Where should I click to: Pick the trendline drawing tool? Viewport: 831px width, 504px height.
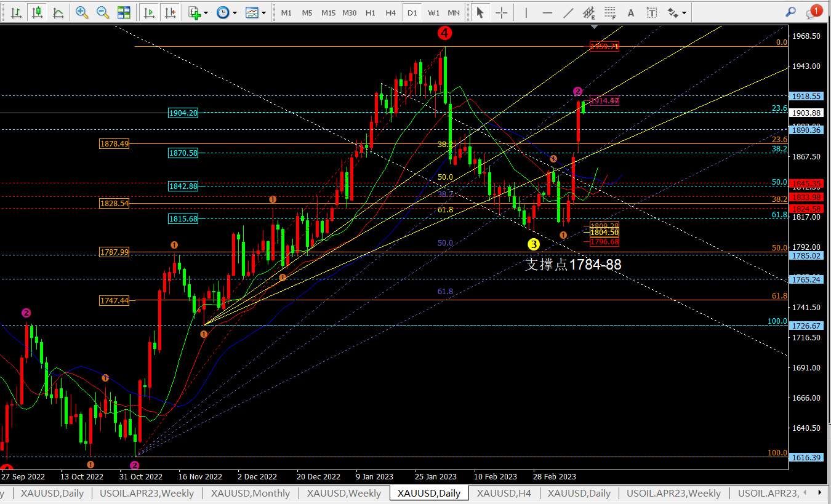[x=568, y=12]
